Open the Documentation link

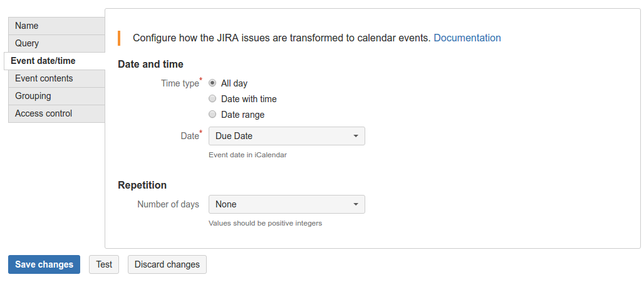(x=467, y=38)
